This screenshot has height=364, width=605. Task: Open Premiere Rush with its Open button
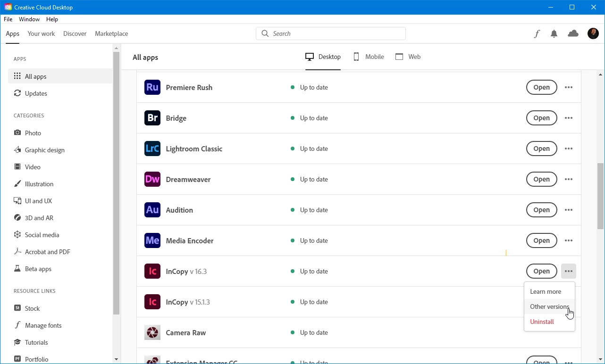tap(542, 87)
